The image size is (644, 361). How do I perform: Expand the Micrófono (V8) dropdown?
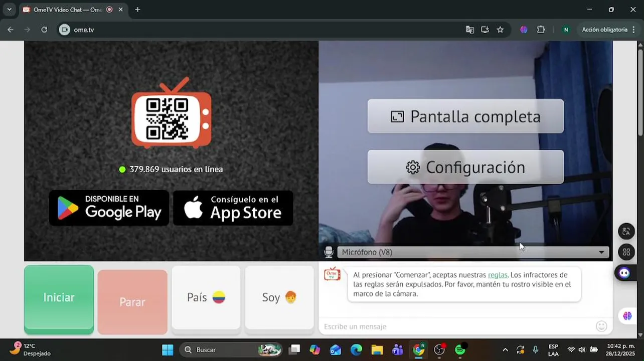(473, 252)
